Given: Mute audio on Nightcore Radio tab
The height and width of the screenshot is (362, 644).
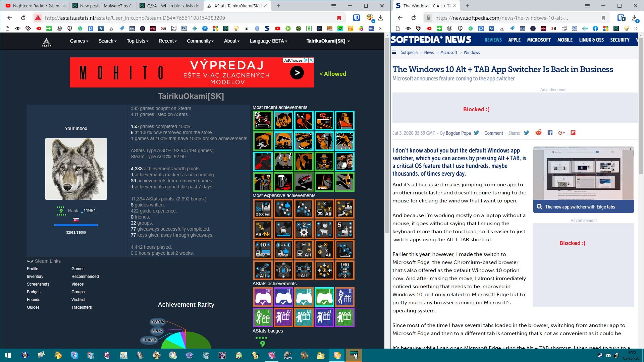Looking at the screenshot, I should click(58, 6).
